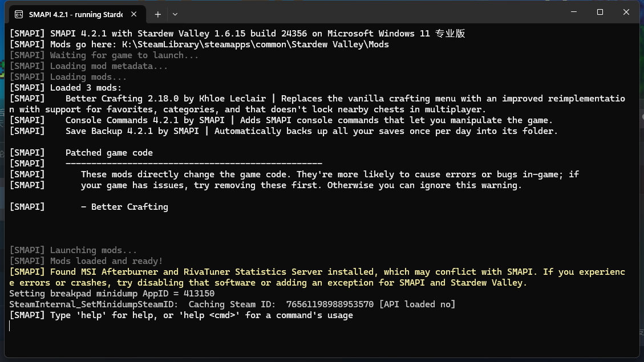Click the Type 'help' for help line
Screen dimensions: 644x362
(x=201, y=315)
